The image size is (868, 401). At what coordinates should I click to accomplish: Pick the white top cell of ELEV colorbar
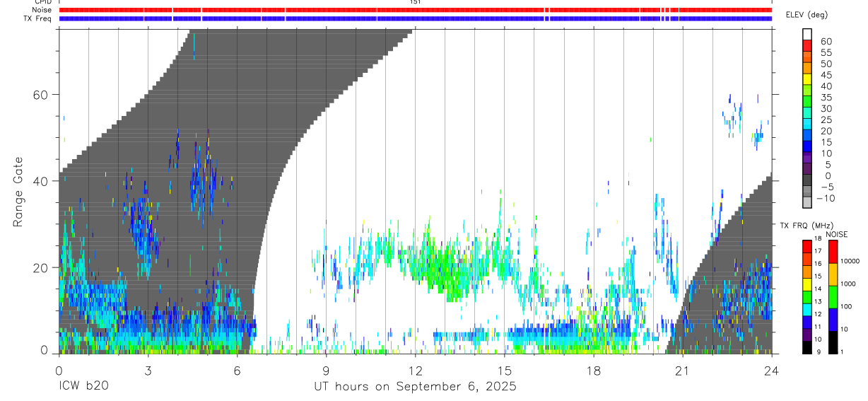point(807,34)
